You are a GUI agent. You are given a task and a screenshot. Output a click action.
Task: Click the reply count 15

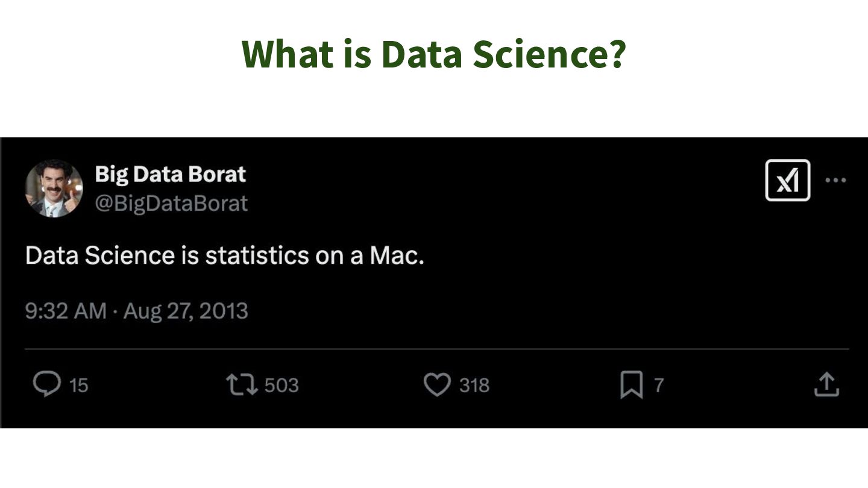[78, 386]
